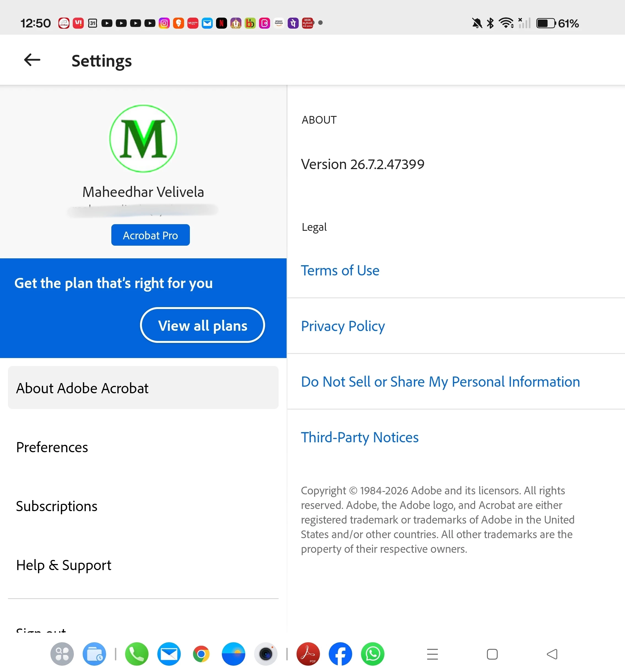625x672 pixels.
Task: Tap the Settings page title
Action: [x=102, y=61]
